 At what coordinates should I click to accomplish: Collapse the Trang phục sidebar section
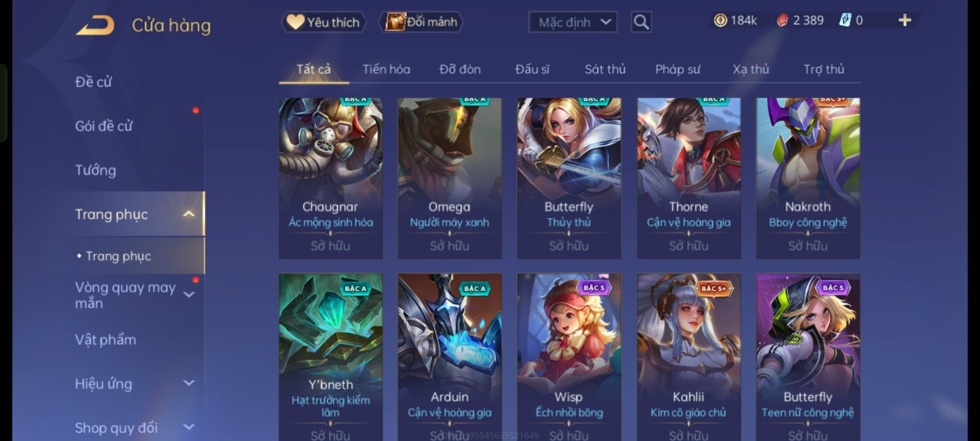pyautogui.click(x=189, y=214)
